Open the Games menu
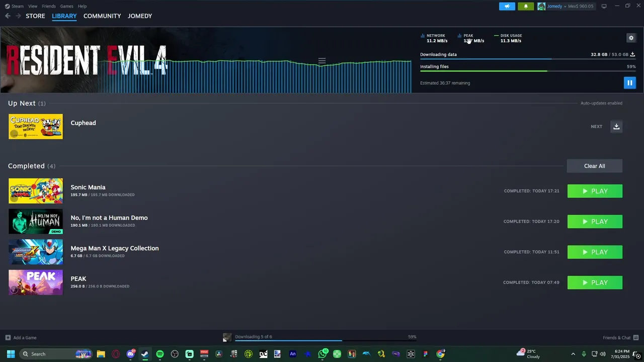 [66, 6]
